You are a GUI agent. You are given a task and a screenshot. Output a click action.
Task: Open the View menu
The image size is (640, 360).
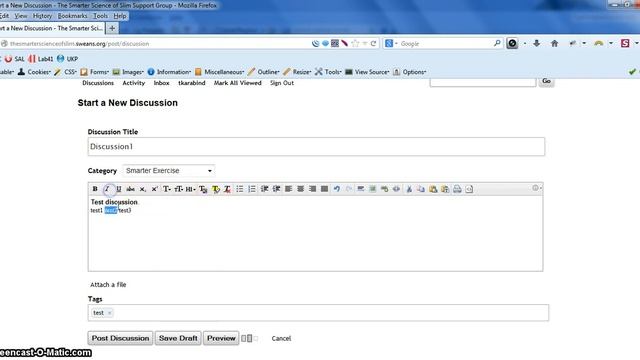tap(21, 16)
